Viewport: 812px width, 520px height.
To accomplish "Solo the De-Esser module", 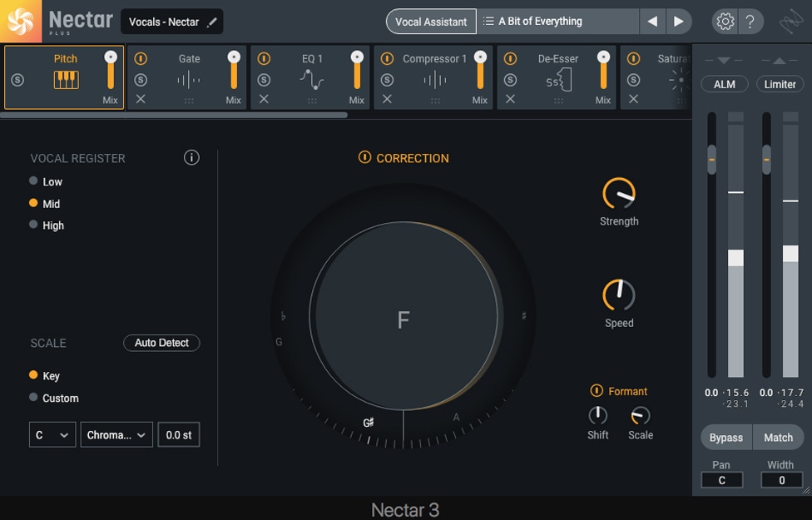I will [511, 80].
